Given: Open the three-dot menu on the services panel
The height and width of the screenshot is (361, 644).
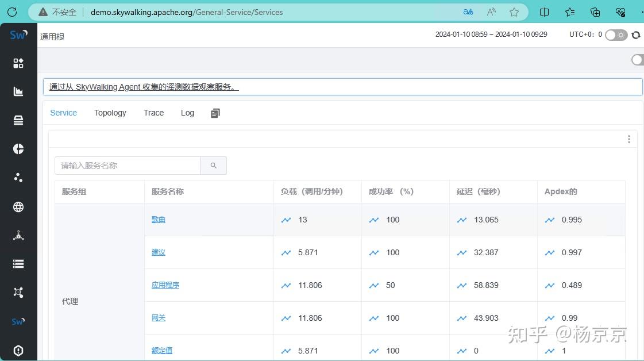Looking at the screenshot, I should tap(628, 139).
